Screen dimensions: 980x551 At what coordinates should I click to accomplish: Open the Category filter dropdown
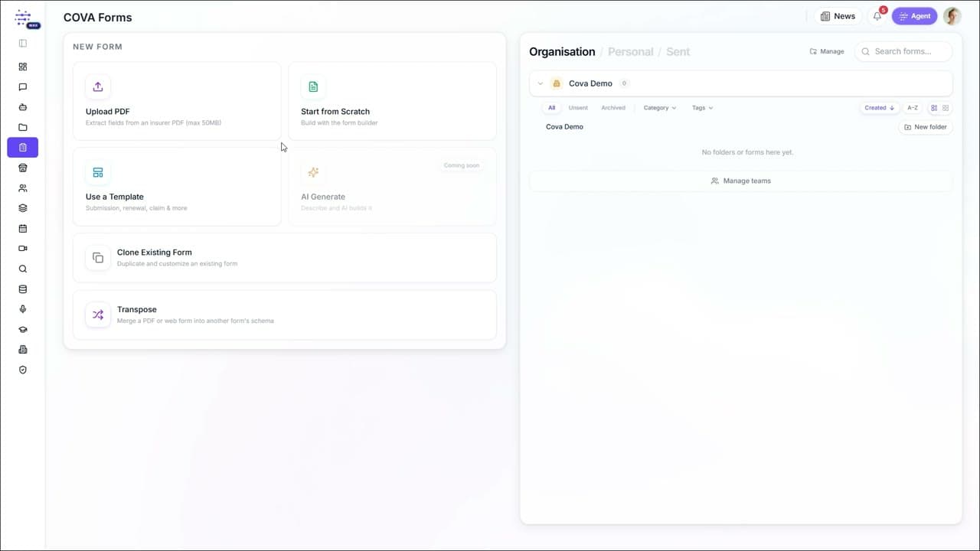pyautogui.click(x=659, y=108)
